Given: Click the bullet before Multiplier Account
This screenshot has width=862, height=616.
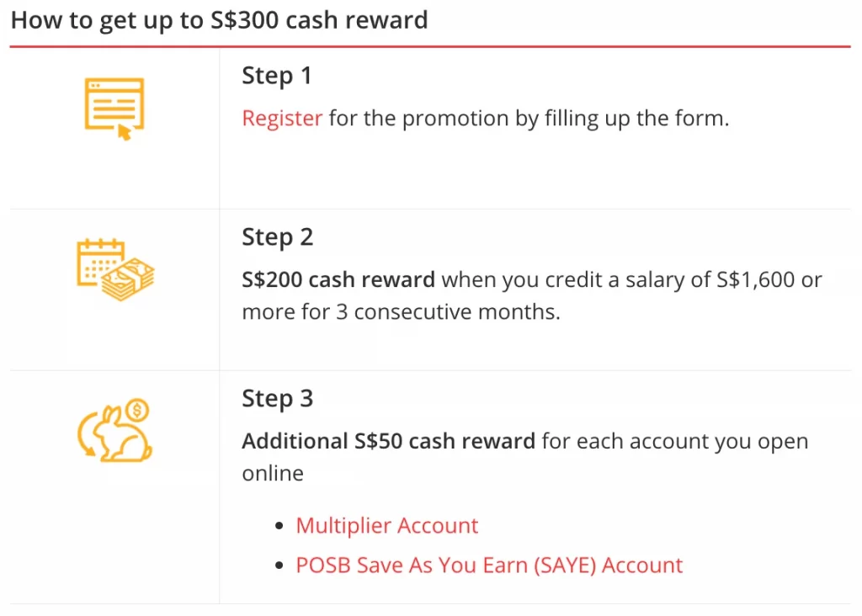Looking at the screenshot, I should tap(279, 526).
